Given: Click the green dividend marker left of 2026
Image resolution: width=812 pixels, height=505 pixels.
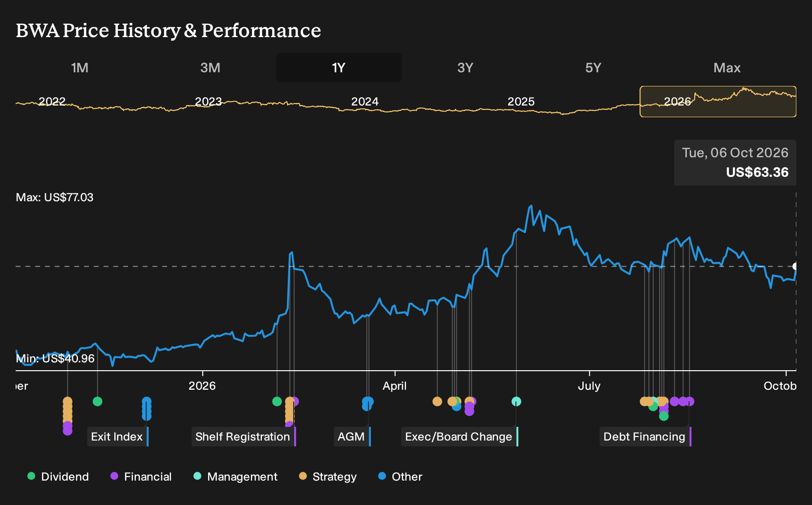Looking at the screenshot, I should pyautogui.click(x=97, y=401).
